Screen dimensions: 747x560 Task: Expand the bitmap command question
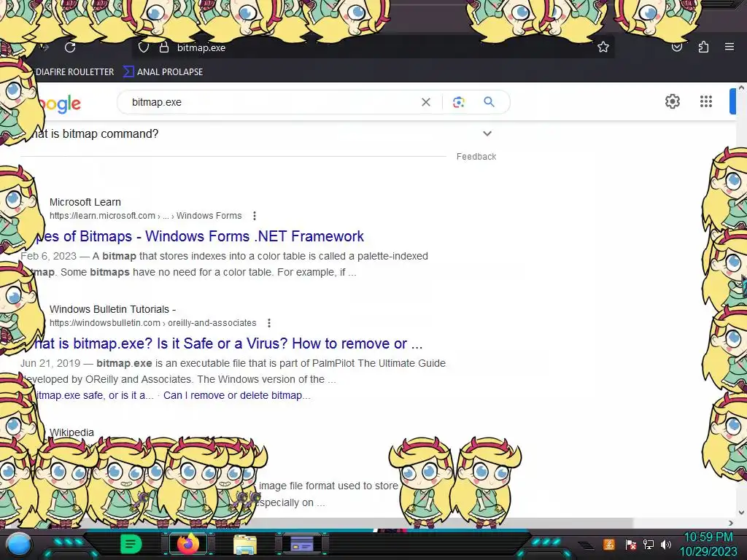coord(487,134)
